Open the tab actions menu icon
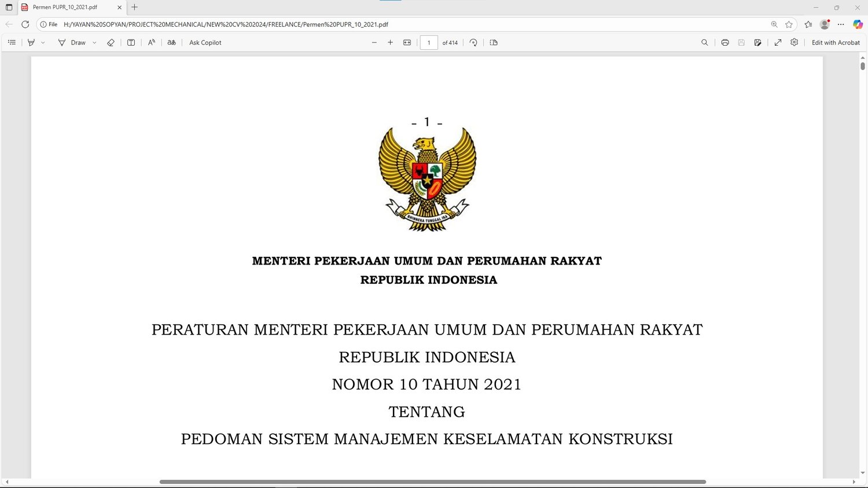 [x=9, y=8]
